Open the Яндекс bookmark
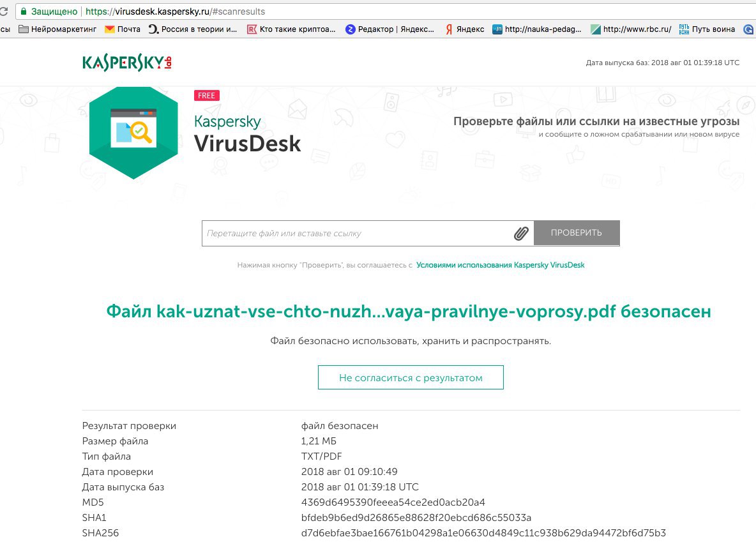 464,29
